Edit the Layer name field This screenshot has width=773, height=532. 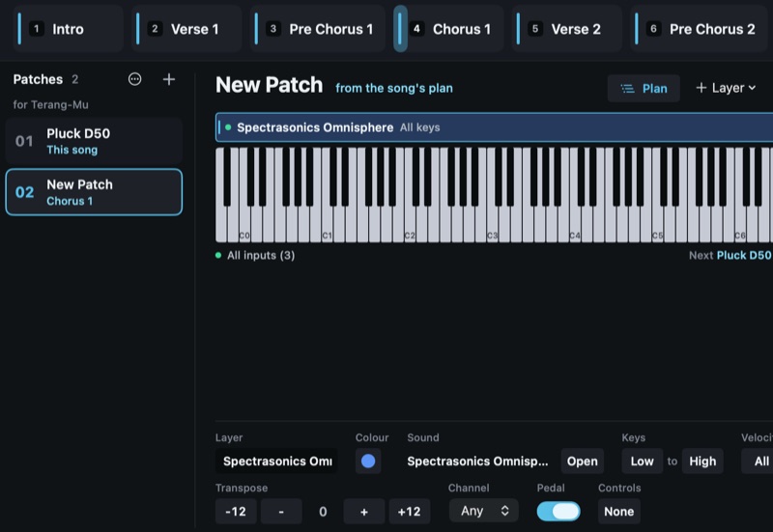(x=276, y=462)
